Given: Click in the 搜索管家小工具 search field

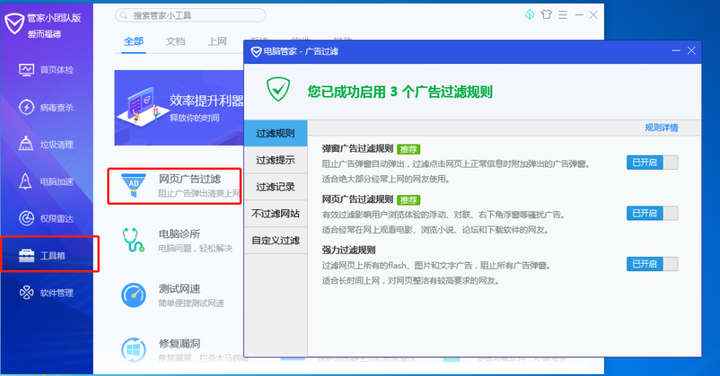Looking at the screenshot, I should pyautogui.click(x=190, y=16).
